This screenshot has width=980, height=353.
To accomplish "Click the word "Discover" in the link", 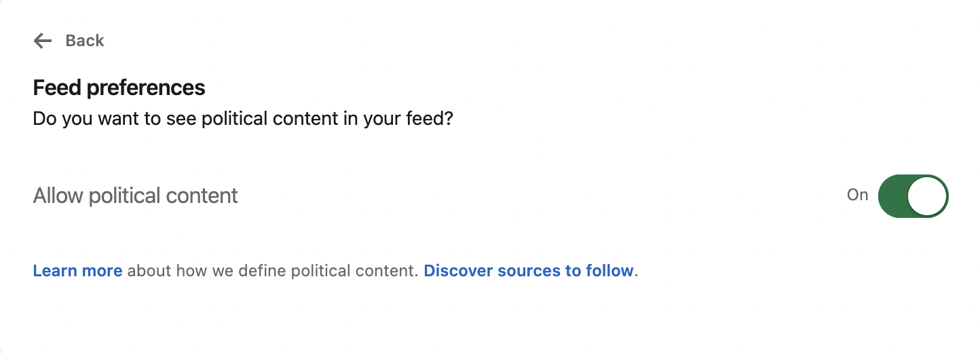I will (458, 271).
